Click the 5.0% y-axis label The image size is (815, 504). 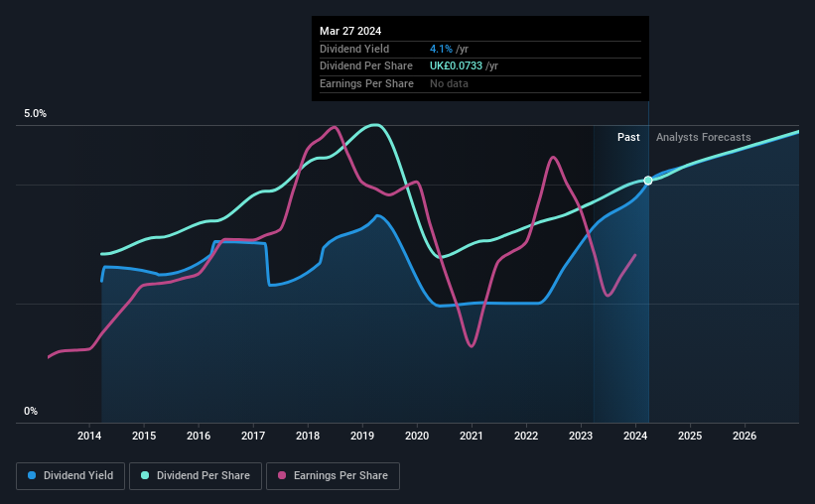pos(35,113)
